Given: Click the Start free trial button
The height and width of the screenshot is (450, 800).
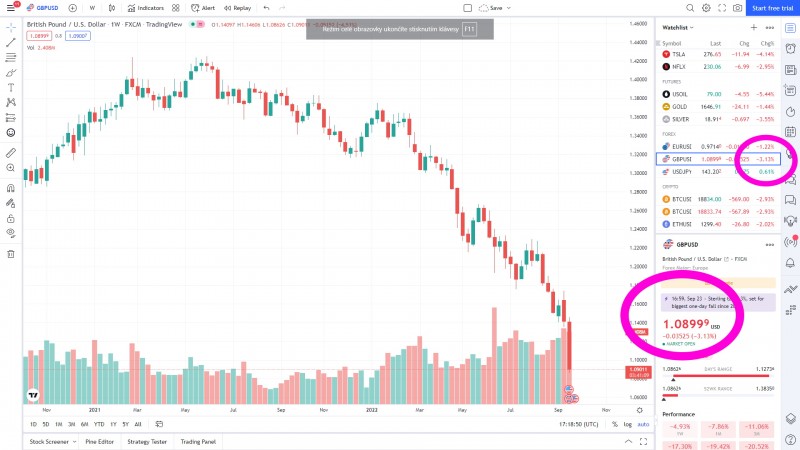Looking at the screenshot, I should click(x=771, y=8).
